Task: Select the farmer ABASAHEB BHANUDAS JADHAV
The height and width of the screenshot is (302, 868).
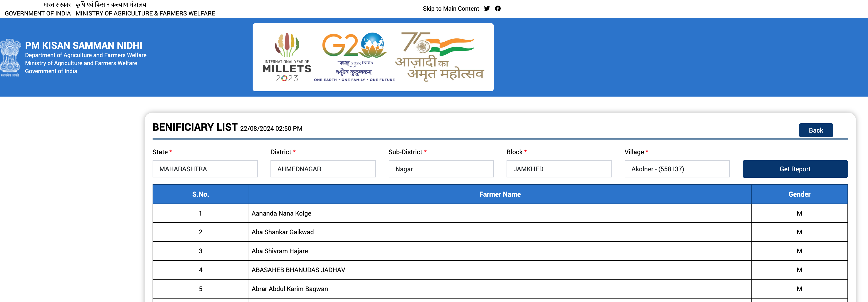Action: coord(298,270)
